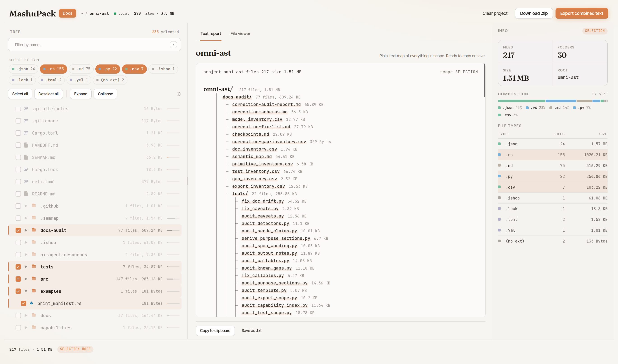Collapse the examples folder arrow
The width and height of the screenshot is (618, 364).
(x=26, y=291)
